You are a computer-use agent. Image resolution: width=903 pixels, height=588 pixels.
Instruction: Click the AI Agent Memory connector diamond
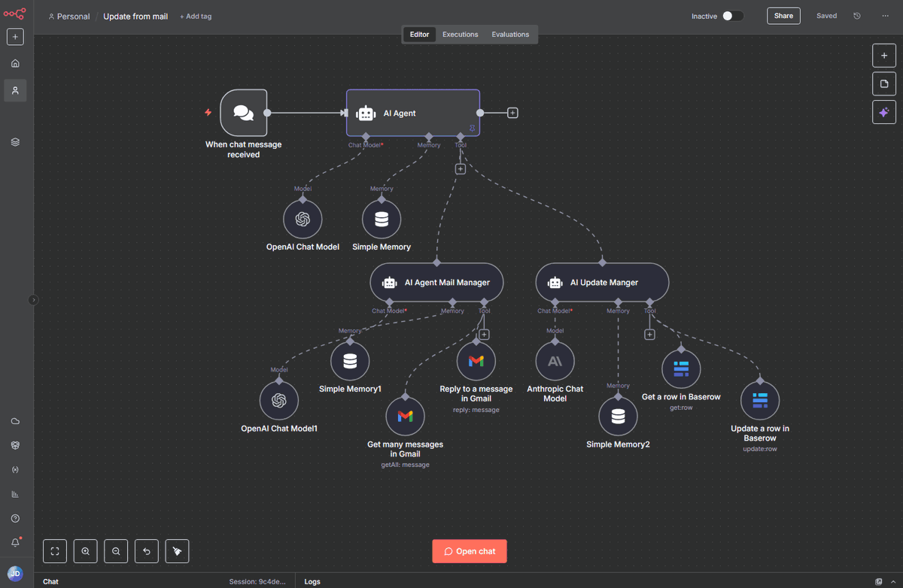(429, 136)
